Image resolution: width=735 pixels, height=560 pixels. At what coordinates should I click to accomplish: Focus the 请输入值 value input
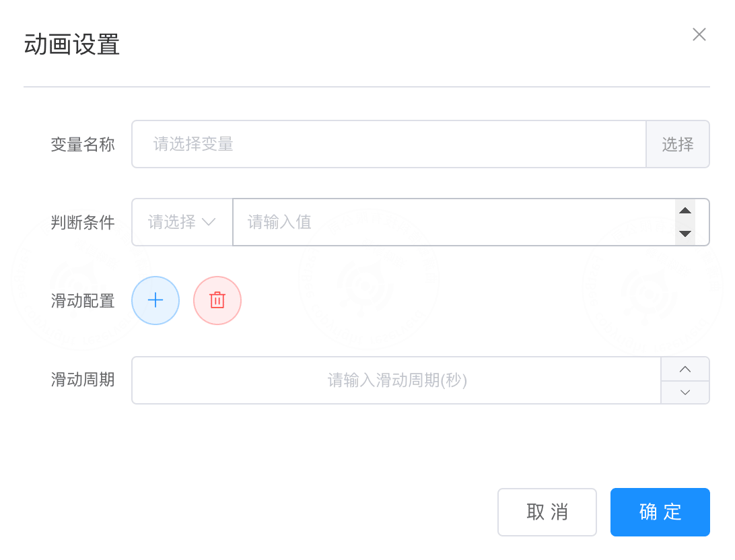coord(454,222)
